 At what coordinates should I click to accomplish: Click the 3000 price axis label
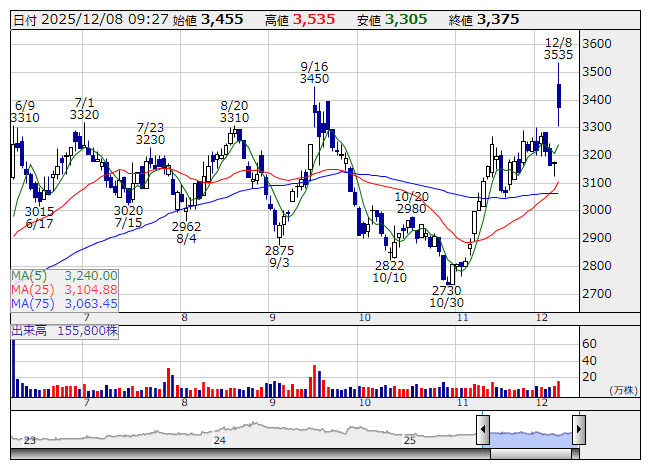click(597, 209)
